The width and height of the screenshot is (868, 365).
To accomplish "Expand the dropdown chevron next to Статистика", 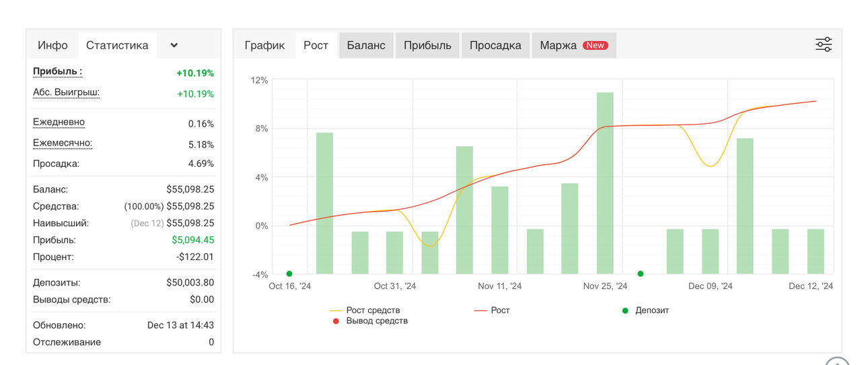I will coord(174,45).
